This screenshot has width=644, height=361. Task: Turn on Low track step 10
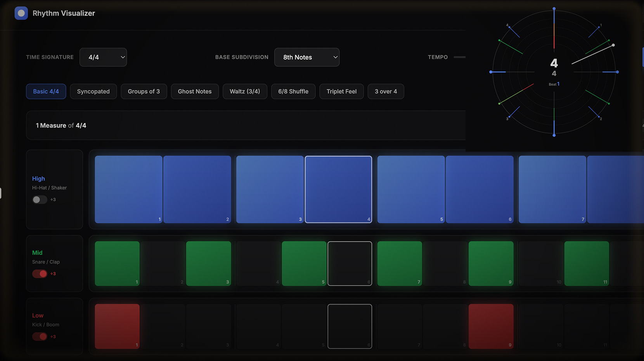click(541, 326)
